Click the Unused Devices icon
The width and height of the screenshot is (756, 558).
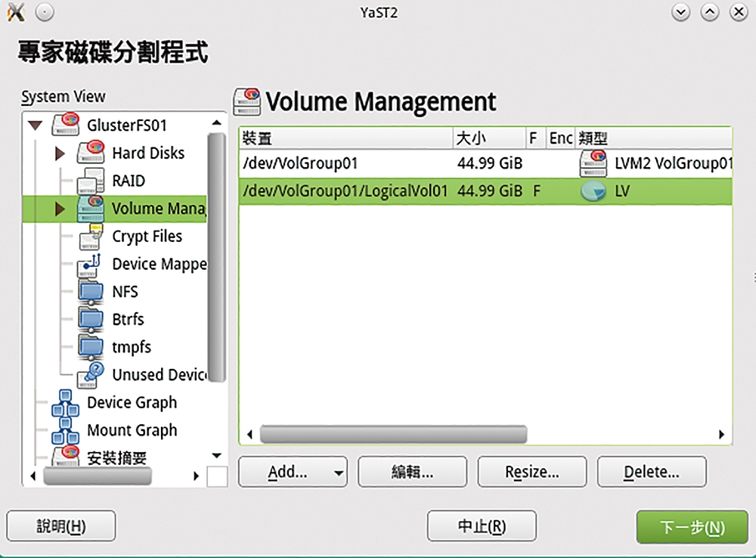coord(91,375)
